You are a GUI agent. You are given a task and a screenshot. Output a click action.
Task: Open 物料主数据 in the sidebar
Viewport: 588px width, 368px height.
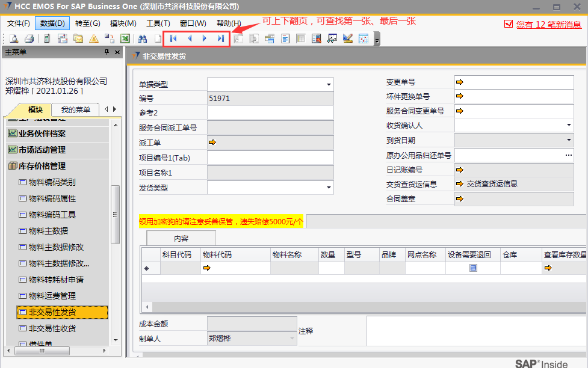pos(48,231)
